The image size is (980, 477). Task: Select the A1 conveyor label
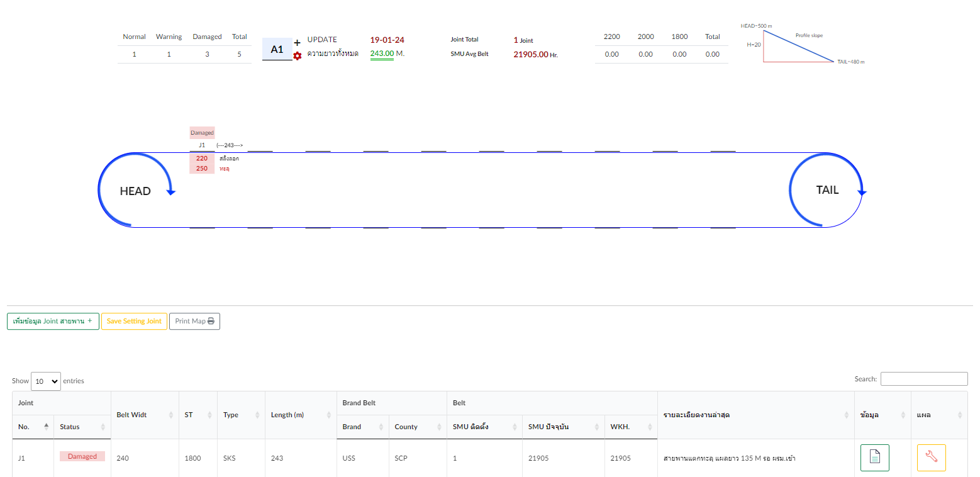(x=277, y=49)
